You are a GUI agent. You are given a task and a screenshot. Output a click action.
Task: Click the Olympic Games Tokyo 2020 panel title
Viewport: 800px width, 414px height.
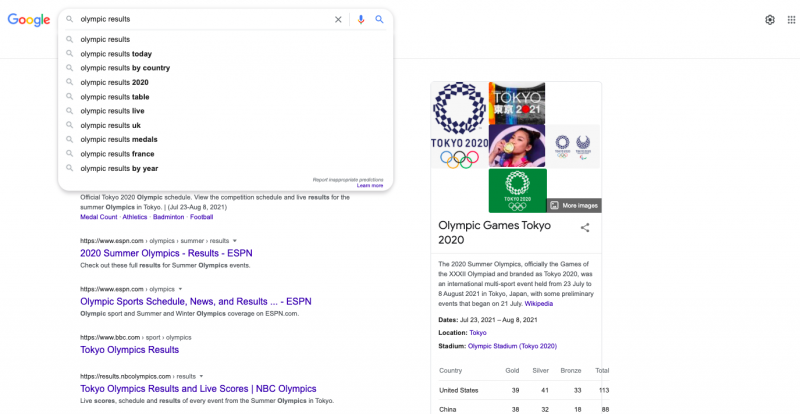(494, 233)
